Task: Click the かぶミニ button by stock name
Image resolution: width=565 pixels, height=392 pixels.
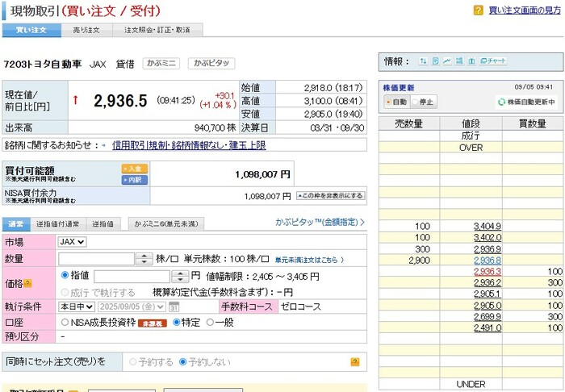Action: 161,64
